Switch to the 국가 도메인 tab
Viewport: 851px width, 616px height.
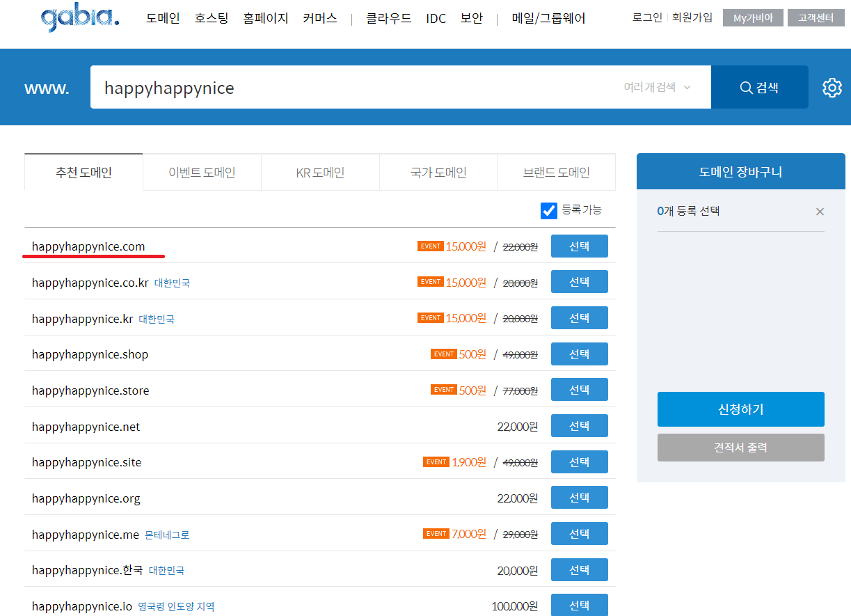click(438, 172)
